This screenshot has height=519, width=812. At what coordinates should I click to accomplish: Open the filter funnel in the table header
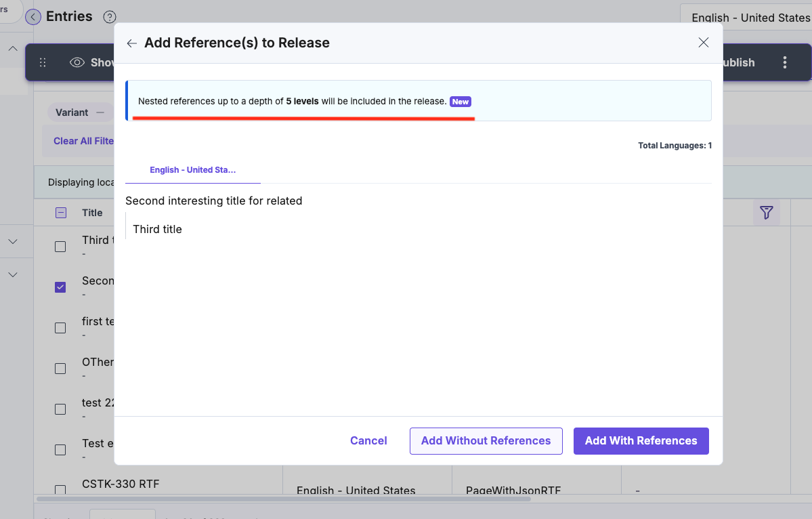coord(766,213)
